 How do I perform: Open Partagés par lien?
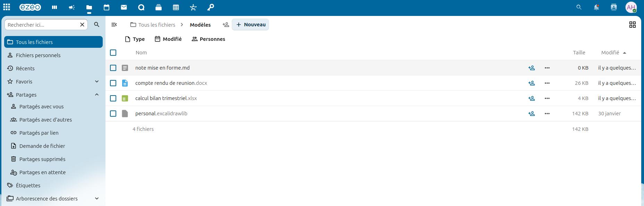pos(55,133)
